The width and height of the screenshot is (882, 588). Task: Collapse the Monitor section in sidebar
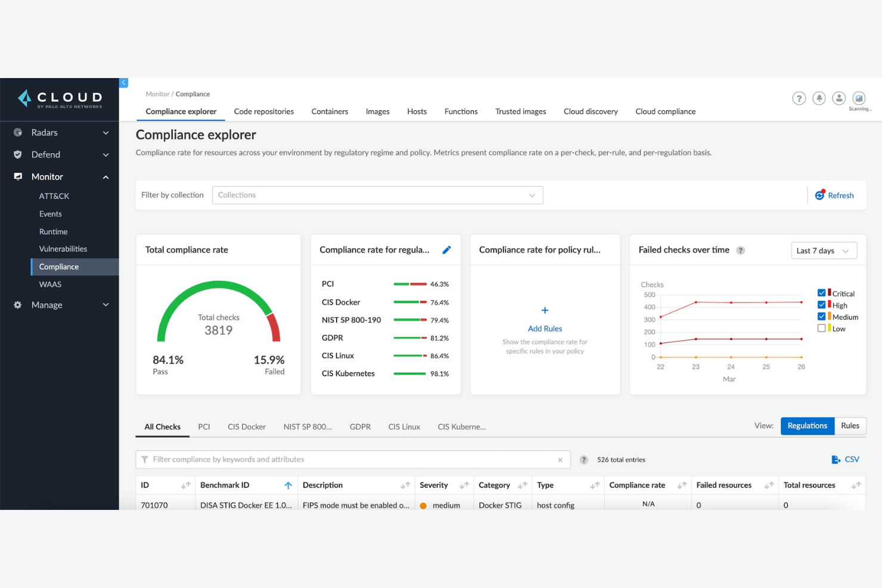pyautogui.click(x=105, y=176)
